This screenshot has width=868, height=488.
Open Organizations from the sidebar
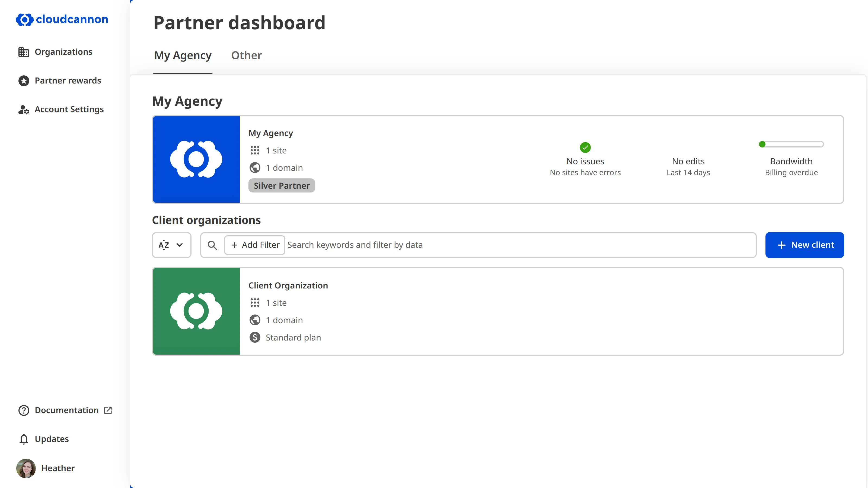tap(55, 52)
